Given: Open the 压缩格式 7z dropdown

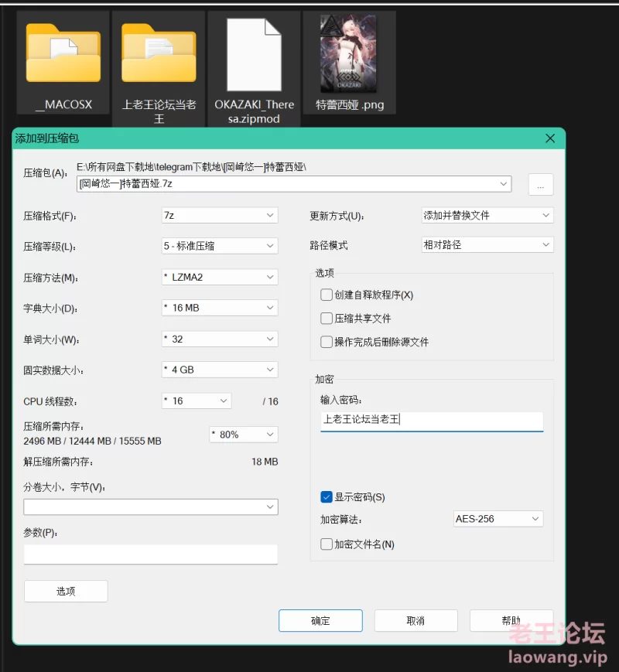Looking at the screenshot, I should 220,215.
